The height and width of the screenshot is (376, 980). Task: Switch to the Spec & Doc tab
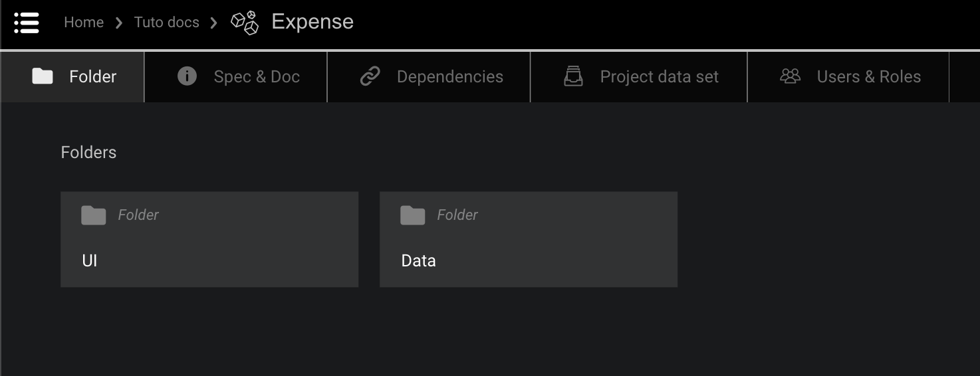click(x=257, y=77)
